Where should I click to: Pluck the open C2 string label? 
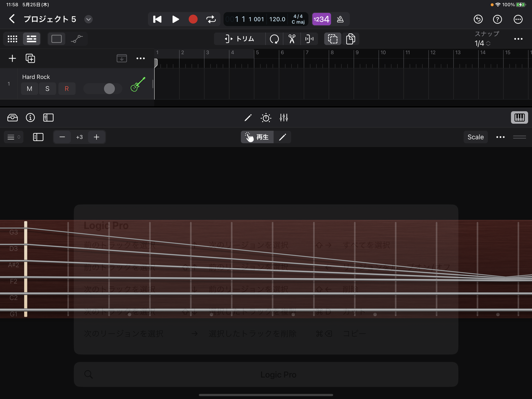13,298
